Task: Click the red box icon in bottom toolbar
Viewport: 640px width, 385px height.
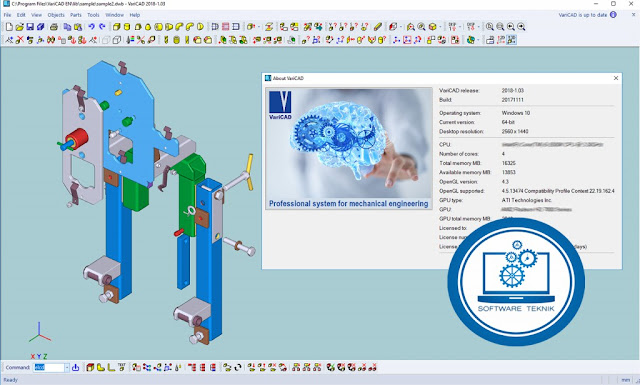Action: pos(90,367)
